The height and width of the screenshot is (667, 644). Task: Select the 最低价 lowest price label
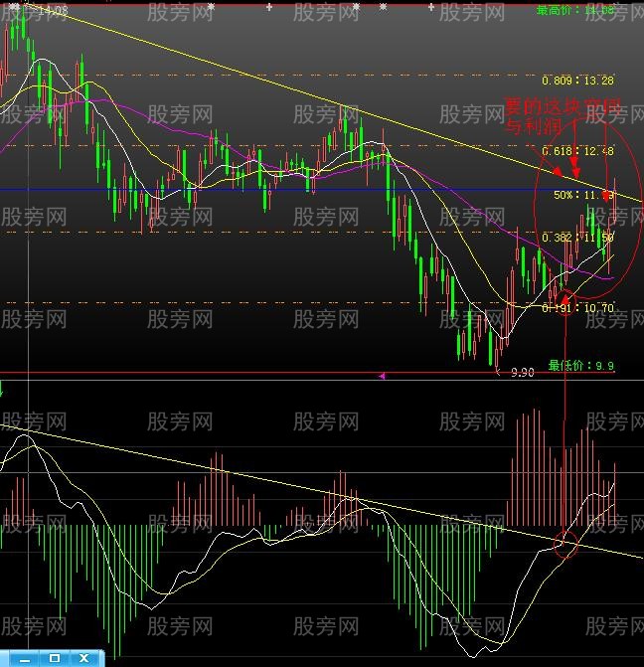tap(580, 366)
